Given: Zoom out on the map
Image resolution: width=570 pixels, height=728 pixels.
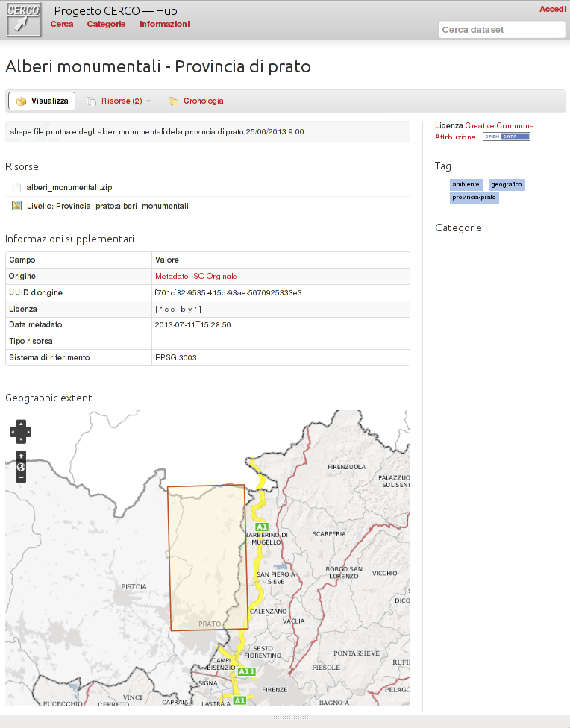Looking at the screenshot, I should [20, 477].
